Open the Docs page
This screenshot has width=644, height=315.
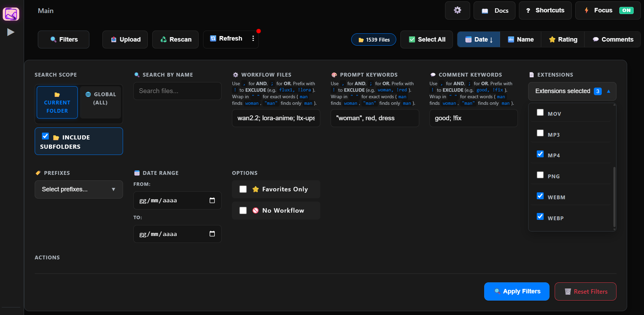coord(494,10)
